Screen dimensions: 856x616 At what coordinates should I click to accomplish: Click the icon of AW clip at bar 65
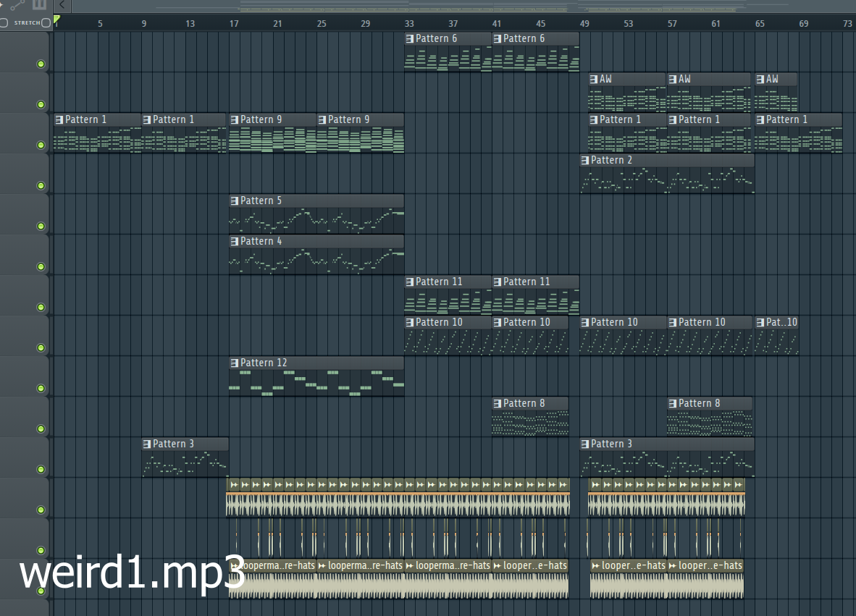760,79
